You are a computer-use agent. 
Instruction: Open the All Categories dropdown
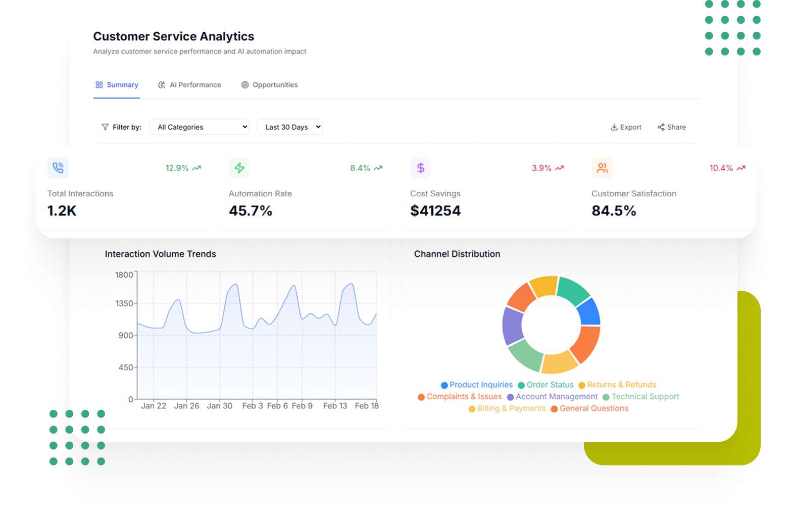200,127
